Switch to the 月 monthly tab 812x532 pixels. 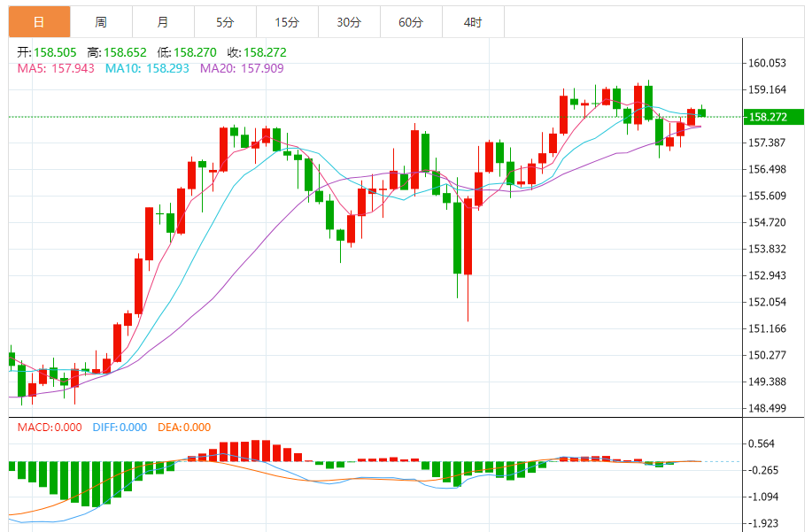tap(163, 22)
